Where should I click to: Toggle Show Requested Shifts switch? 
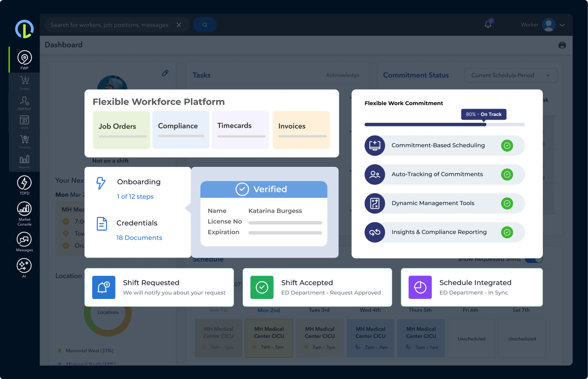pos(534,260)
